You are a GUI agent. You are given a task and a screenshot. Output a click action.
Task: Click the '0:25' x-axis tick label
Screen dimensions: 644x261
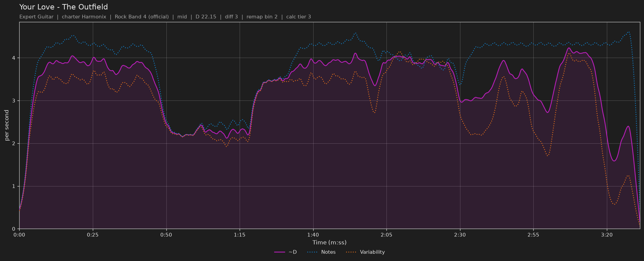(x=93, y=235)
